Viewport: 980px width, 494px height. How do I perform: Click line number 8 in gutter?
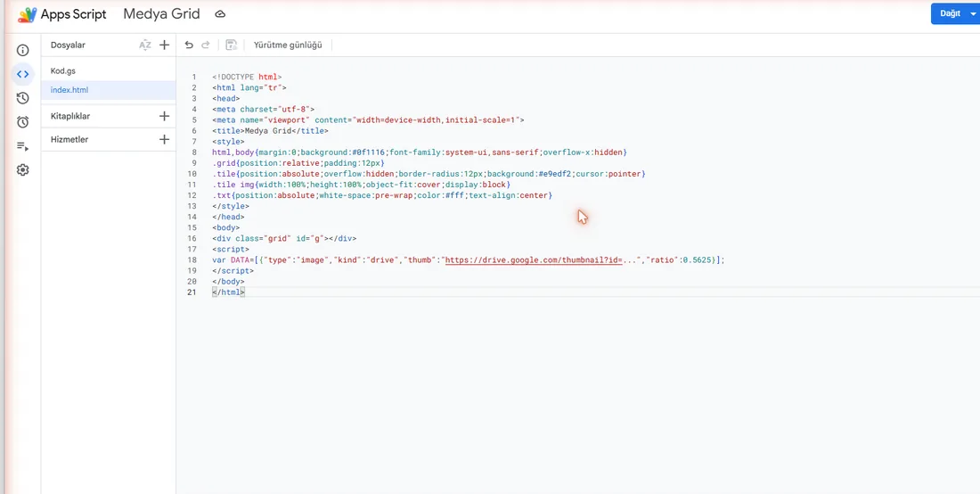pos(194,152)
